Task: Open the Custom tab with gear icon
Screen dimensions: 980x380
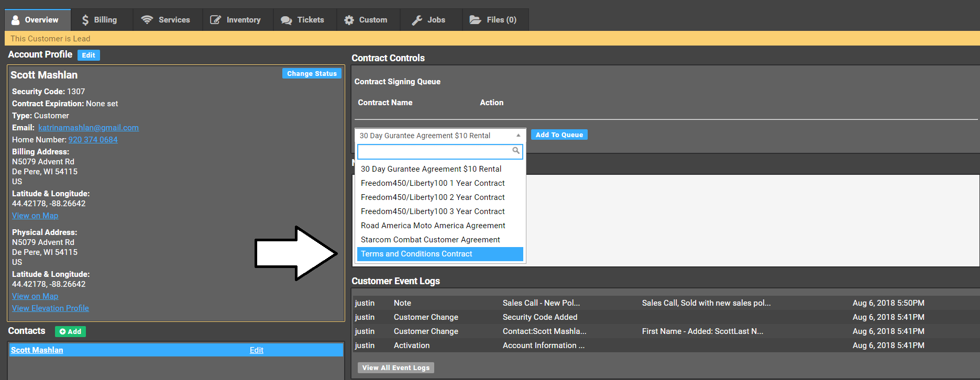Action: click(x=366, y=20)
